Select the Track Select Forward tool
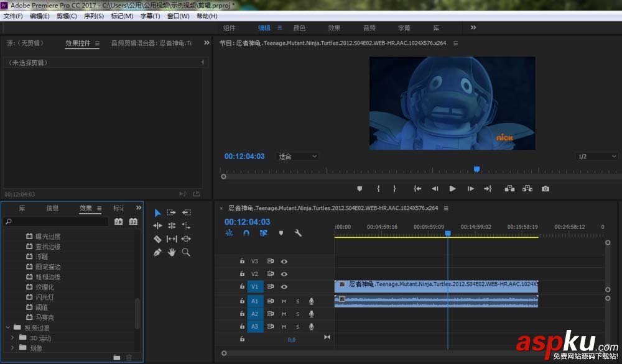 coord(172,212)
